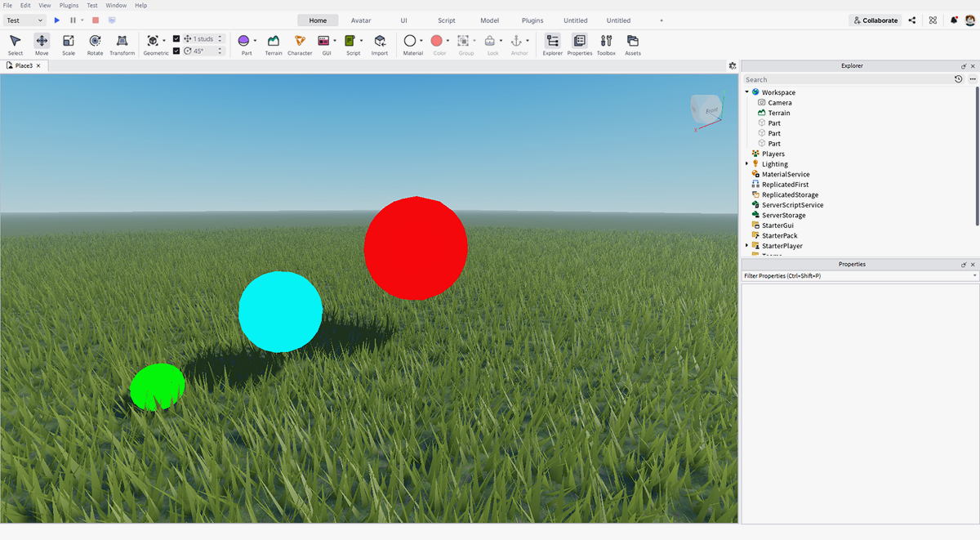Image resolution: width=980 pixels, height=540 pixels.
Task: Open the Assets panel
Action: pyautogui.click(x=633, y=45)
